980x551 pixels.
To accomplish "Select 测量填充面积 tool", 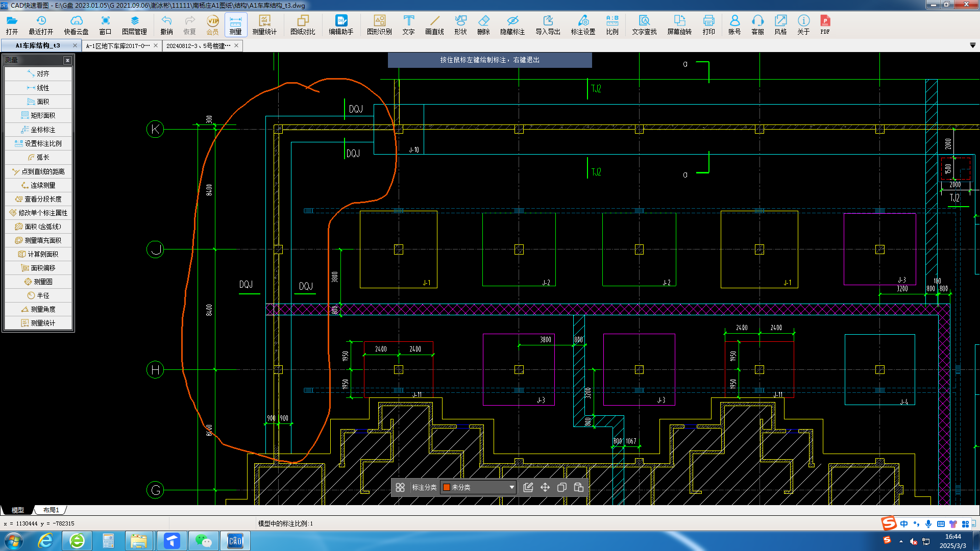I will click(38, 240).
